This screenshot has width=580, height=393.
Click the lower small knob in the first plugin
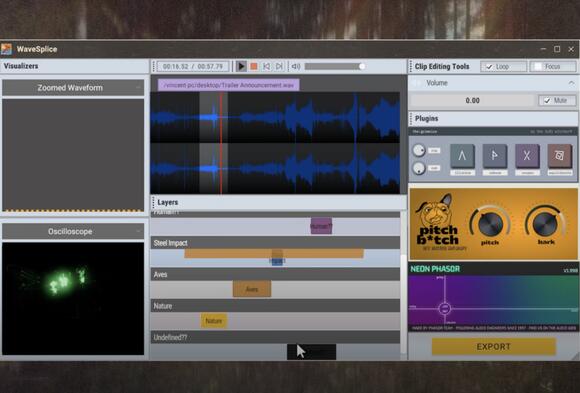click(419, 168)
